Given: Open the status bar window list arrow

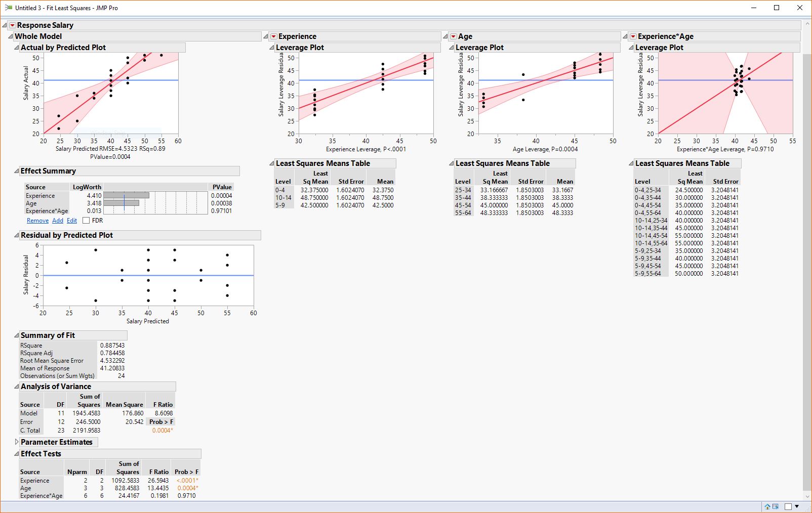Looking at the screenshot, I should (x=797, y=506).
